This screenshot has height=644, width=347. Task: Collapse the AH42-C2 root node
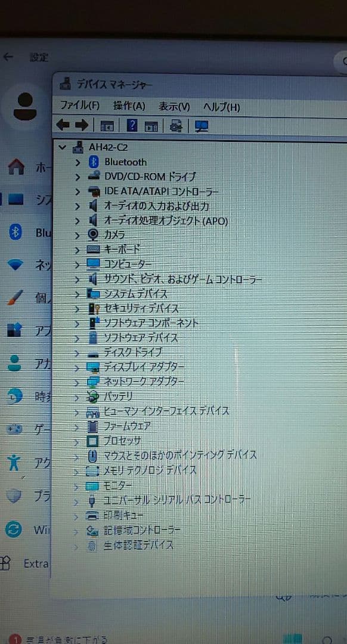(x=63, y=147)
